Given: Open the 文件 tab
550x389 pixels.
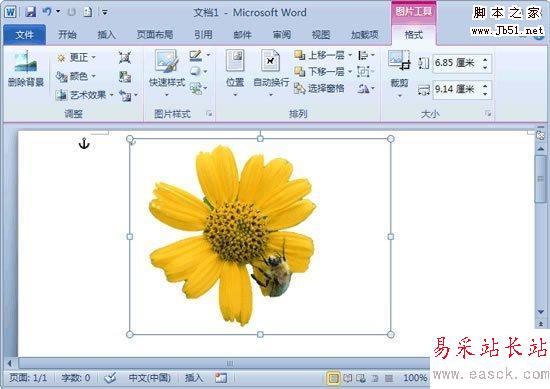Looking at the screenshot, I should (x=25, y=34).
